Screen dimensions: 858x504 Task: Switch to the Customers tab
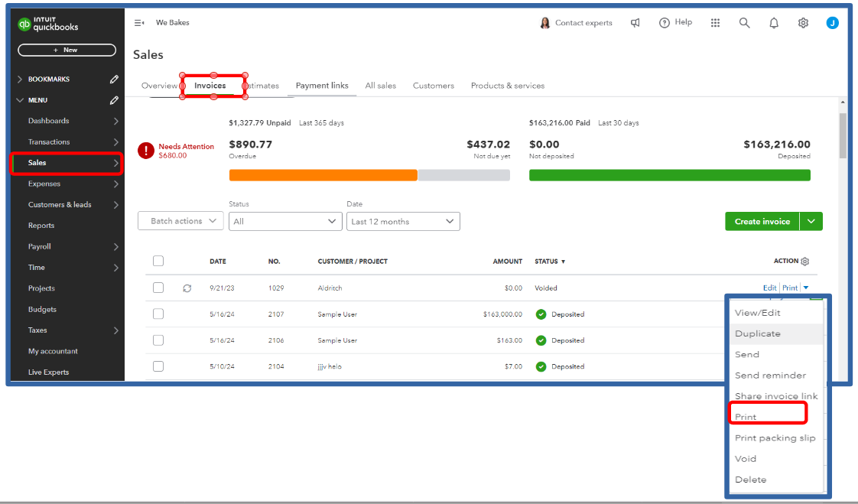pyautogui.click(x=433, y=86)
